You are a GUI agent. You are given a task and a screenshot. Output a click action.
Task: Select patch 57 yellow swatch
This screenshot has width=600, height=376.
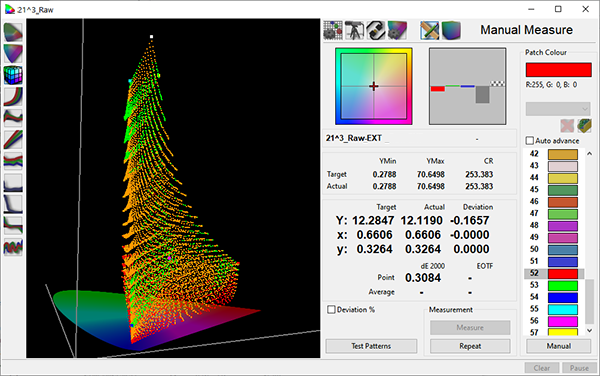pyautogui.click(x=563, y=332)
